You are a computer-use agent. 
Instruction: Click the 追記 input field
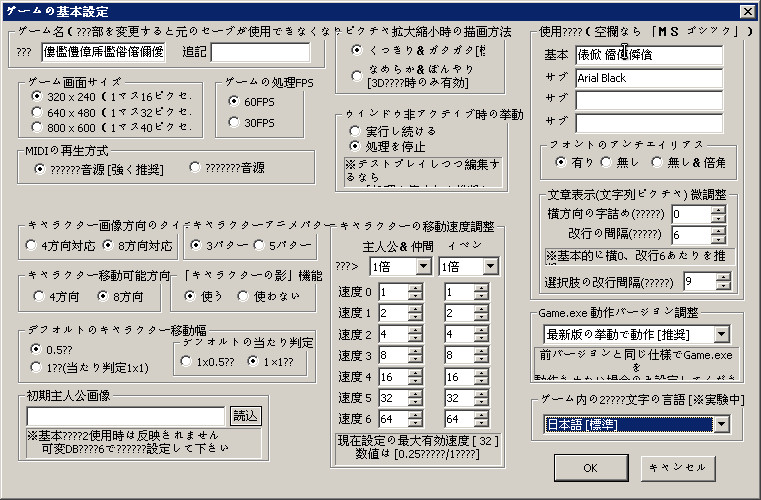261,52
